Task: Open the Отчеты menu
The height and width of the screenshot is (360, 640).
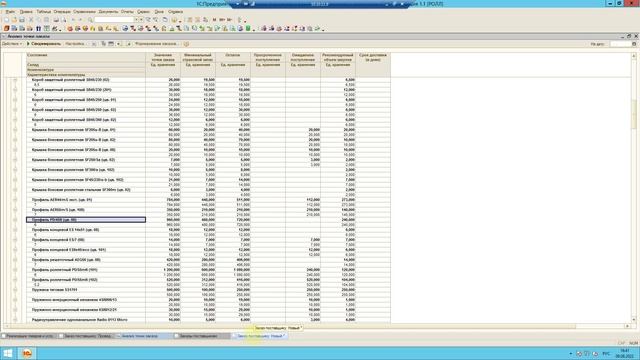Action: tap(127, 12)
